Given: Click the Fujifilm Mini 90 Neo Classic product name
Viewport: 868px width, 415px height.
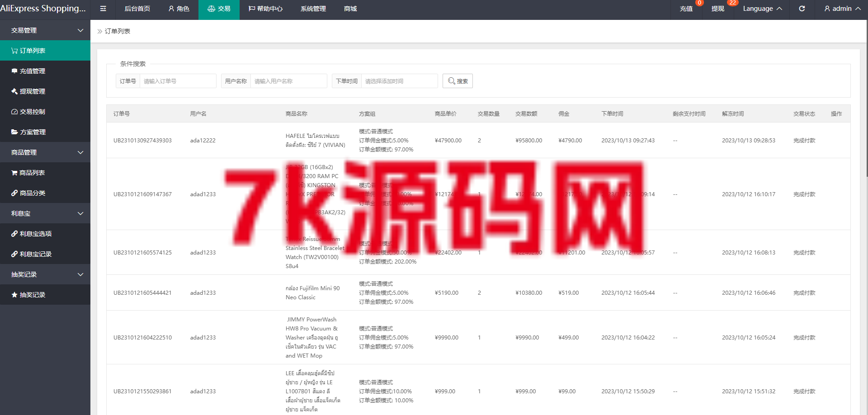Looking at the screenshot, I should point(312,293).
